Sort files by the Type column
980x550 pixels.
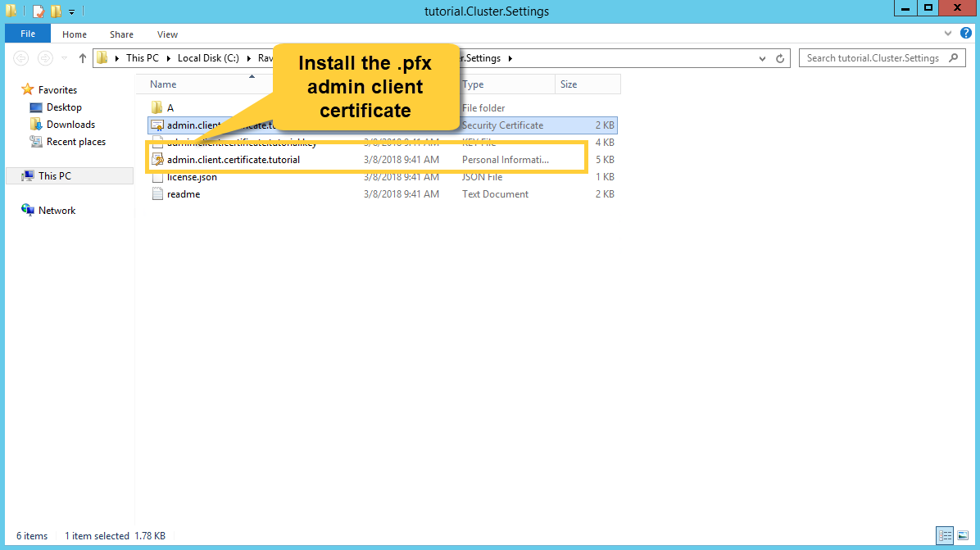(473, 84)
